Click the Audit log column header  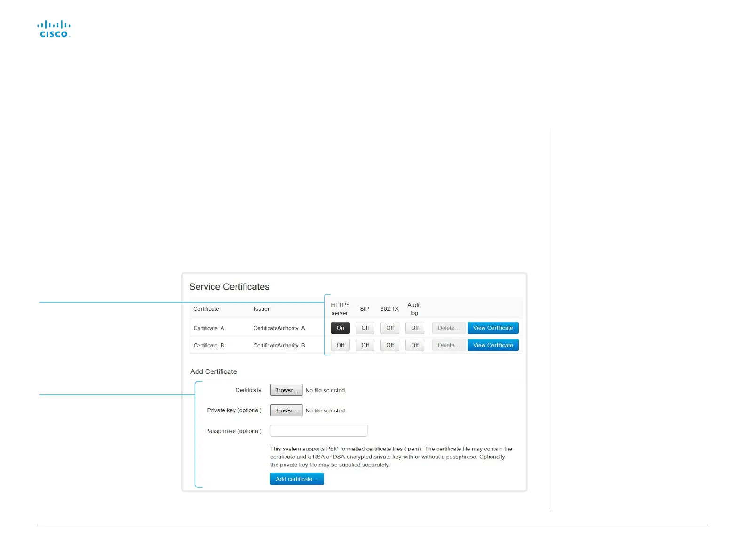414,309
